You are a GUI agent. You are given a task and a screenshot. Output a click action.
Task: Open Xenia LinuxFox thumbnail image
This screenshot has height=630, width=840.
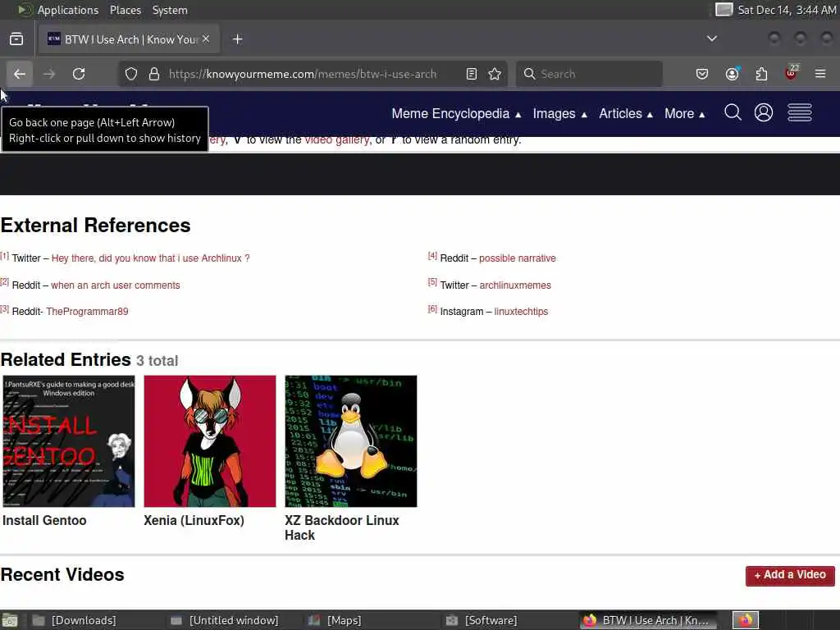tap(210, 441)
